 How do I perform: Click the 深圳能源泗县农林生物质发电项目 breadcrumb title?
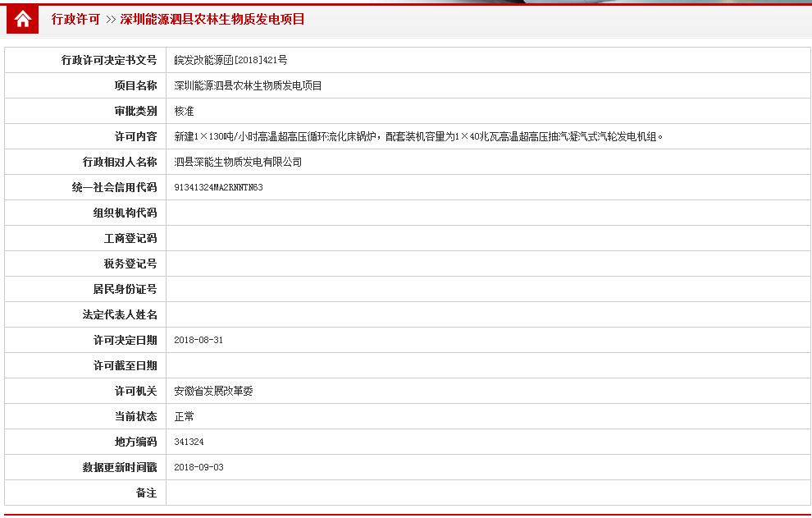pyautogui.click(x=212, y=19)
